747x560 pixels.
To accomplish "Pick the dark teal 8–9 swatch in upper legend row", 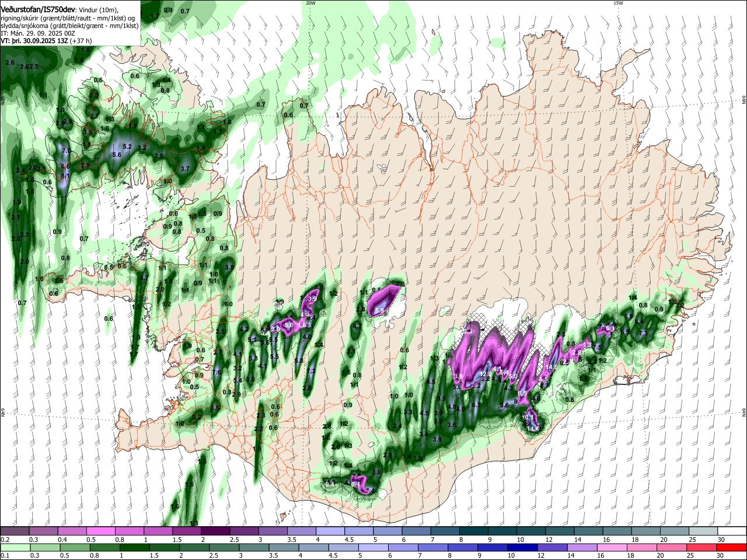I will point(474,531).
